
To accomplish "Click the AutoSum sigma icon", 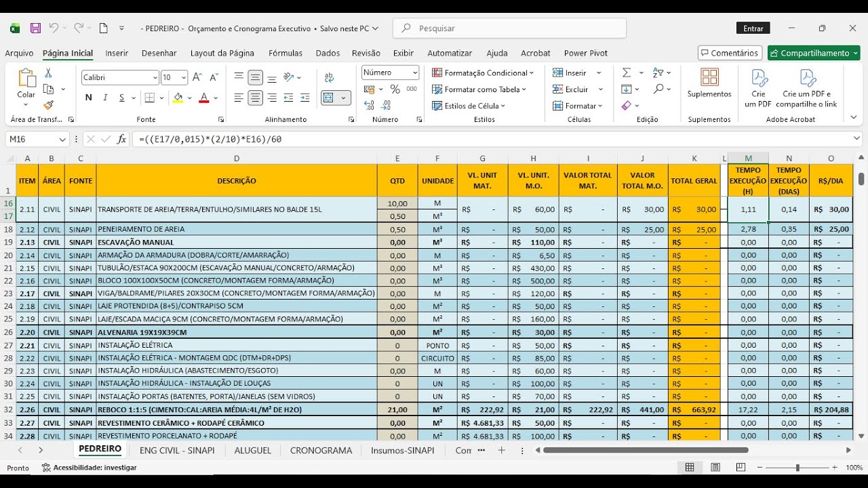I will tap(627, 73).
